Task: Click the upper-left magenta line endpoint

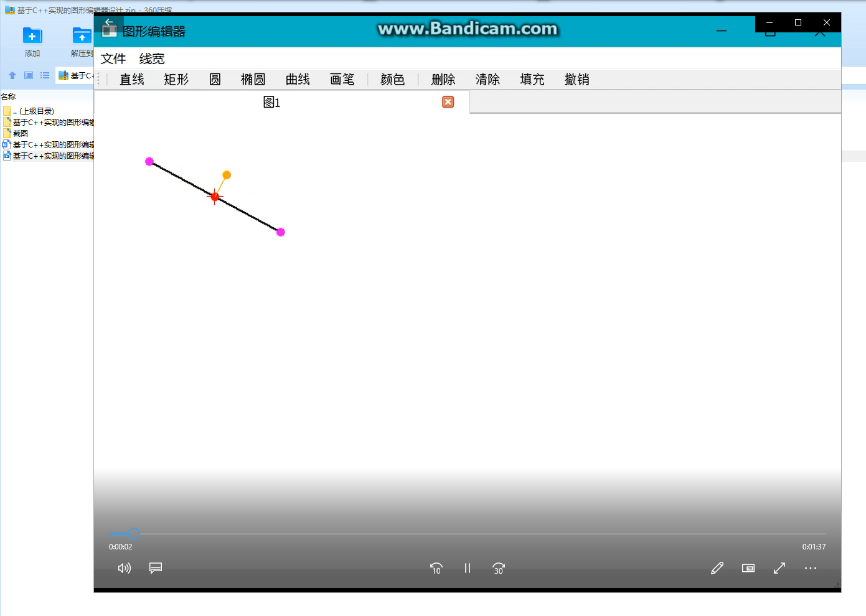Action: pyautogui.click(x=149, y=161)
